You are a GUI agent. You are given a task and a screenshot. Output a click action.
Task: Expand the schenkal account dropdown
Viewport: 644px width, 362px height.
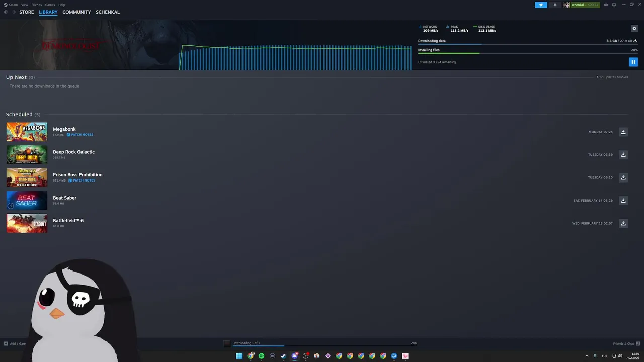tap(582, 5)
